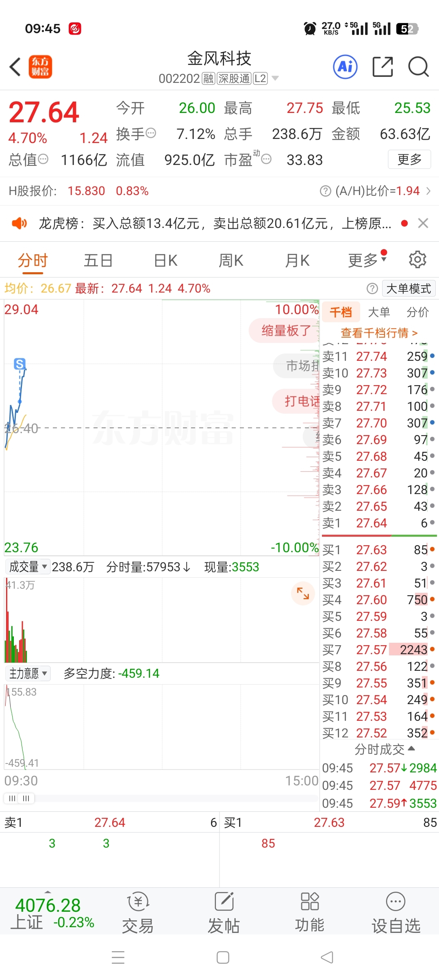
Task: Tap the 设自选 watchlist icon
Action: 396,912
